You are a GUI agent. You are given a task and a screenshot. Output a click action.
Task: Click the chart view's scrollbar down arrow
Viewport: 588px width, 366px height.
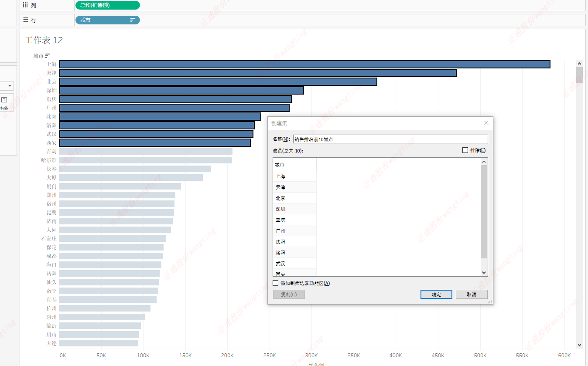click(x=579, y=345)
